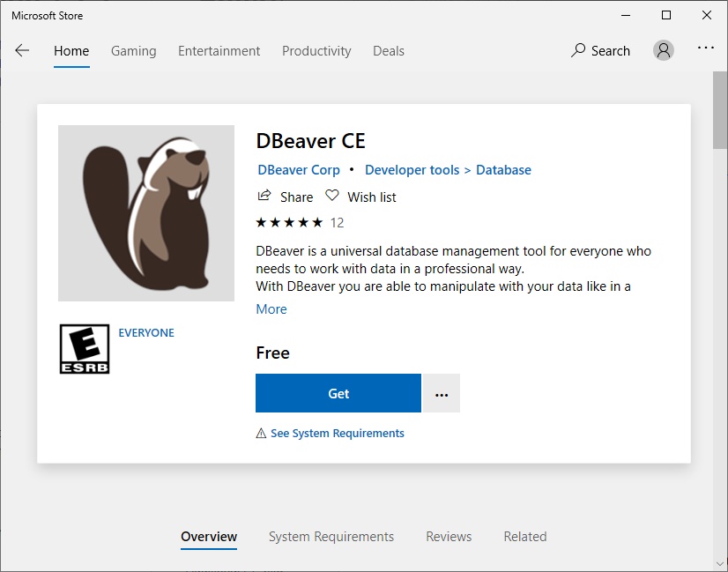Screen dimensions: 728x572
Task: Click the ESRB Everyone rating badge
Action: [x=85, y=349]
